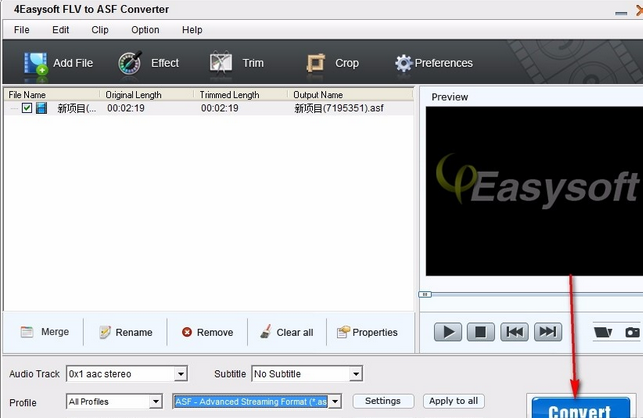
Task: Click the File Name column header
Action: [x=52, y=95]
